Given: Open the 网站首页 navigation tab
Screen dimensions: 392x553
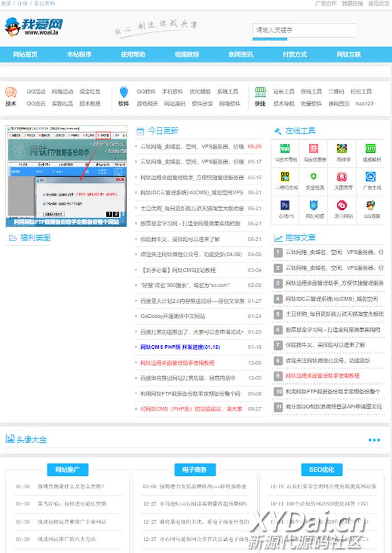Looking at the screenshot, I should pos(25,55).
